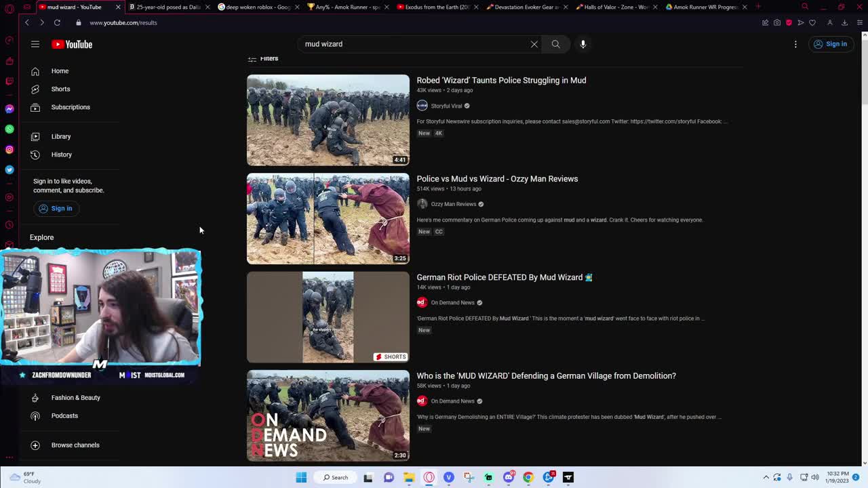Open the search Filters panel
The height and width of the screenshot is (488, 868).
tap(263, 58)
